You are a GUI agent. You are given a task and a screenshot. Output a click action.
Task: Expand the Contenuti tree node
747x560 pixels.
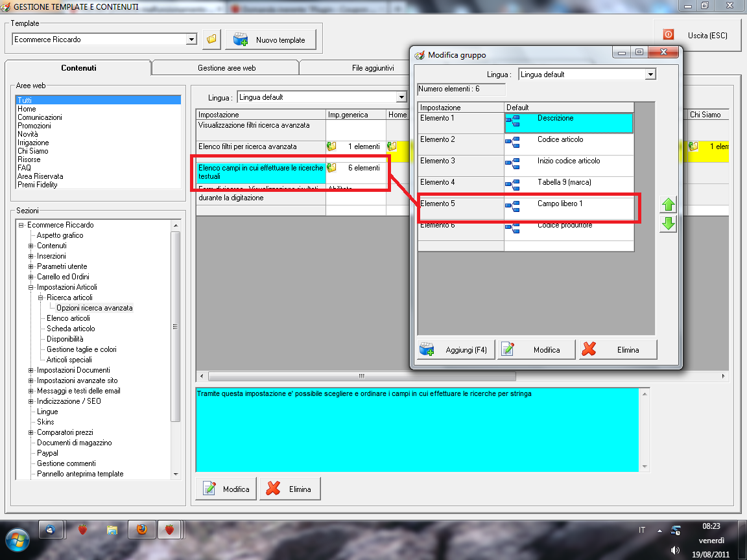[31, 246]
